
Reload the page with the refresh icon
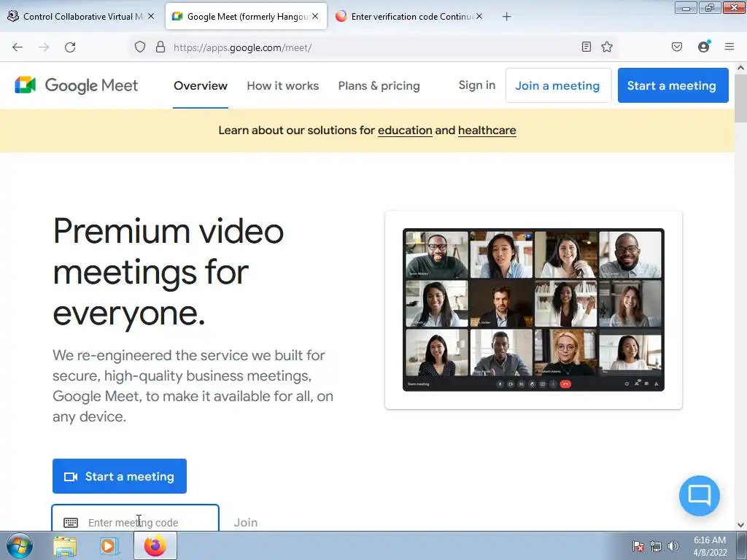point(70,47)
